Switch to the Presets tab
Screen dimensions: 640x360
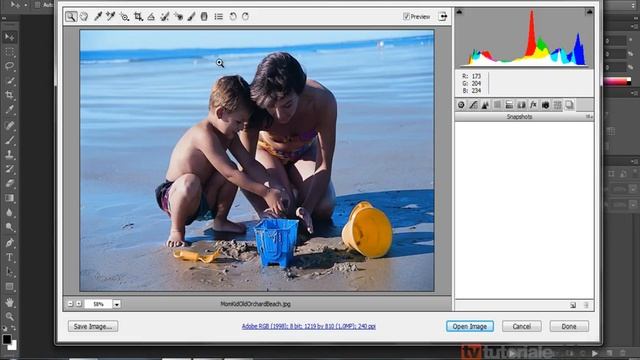pyautogui.click(x=557, y=105)
